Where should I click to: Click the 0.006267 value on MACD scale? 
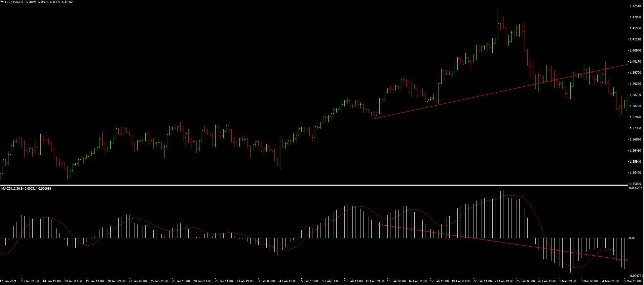point(635,188)
